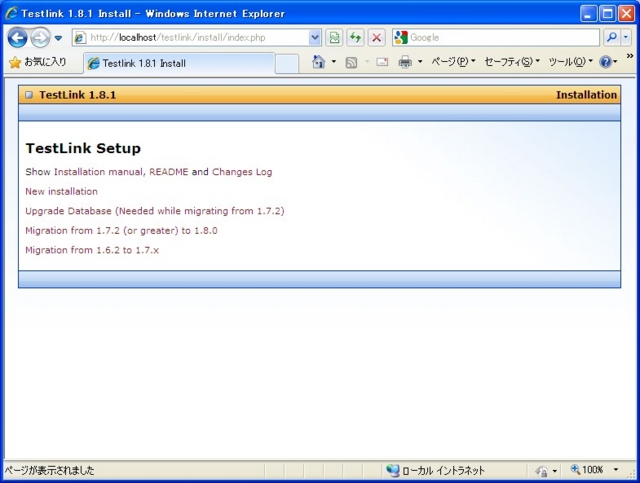Open the recent pages dropdown arrow
Screen dimensions: 640x483
click(58, 38)
